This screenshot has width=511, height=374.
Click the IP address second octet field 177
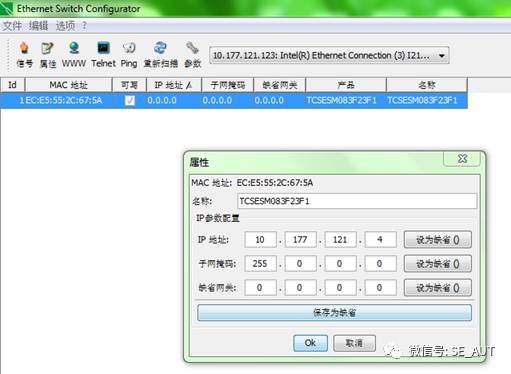(x=300, y=240)
